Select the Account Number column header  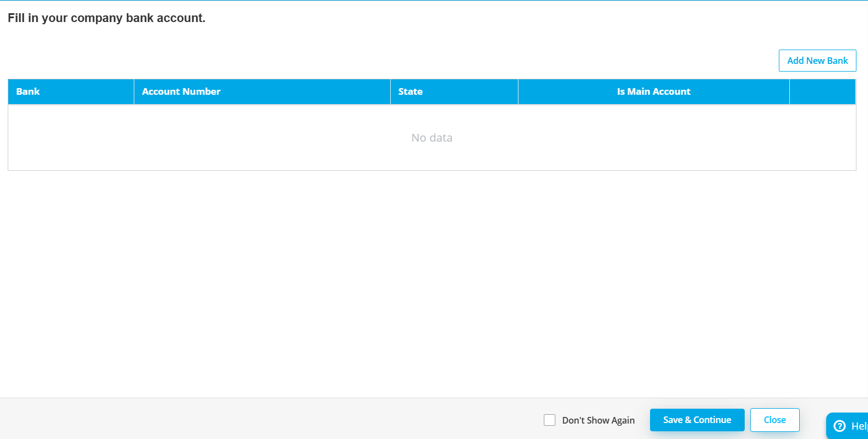point(181,91)
